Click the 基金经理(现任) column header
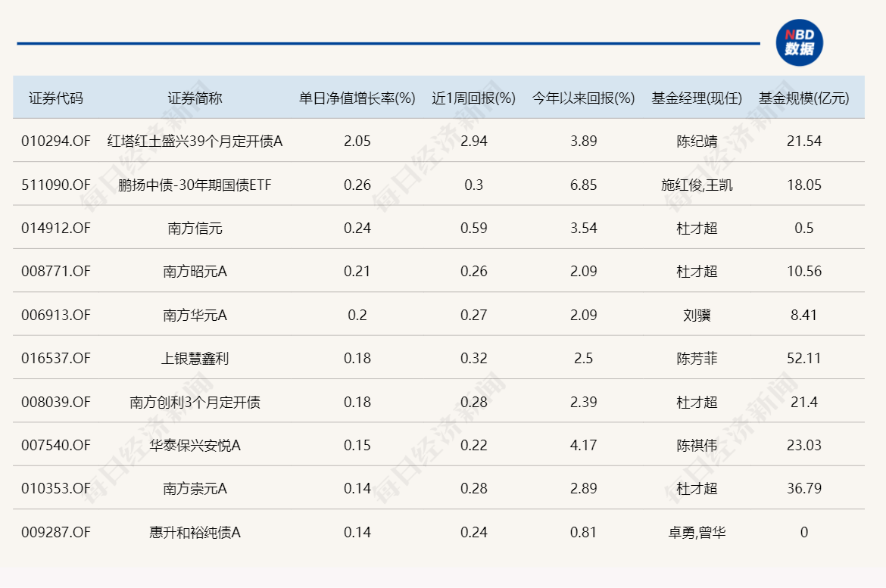The height and width of the screenshot is (588, 886). (x=697, y=98)
